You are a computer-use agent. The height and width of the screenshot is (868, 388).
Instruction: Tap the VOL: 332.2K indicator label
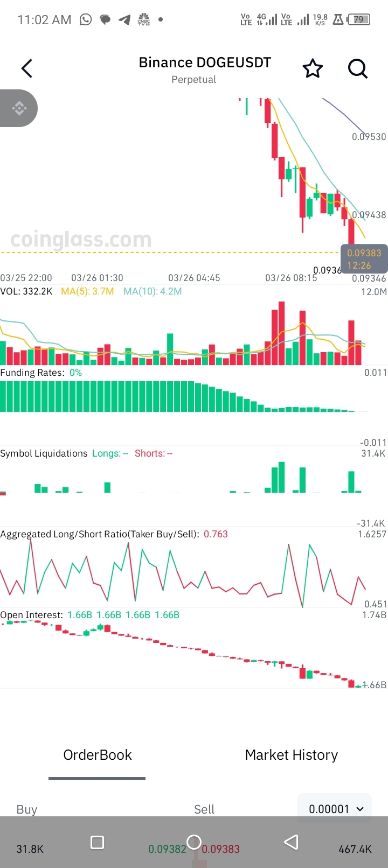(x=26, y=291)
